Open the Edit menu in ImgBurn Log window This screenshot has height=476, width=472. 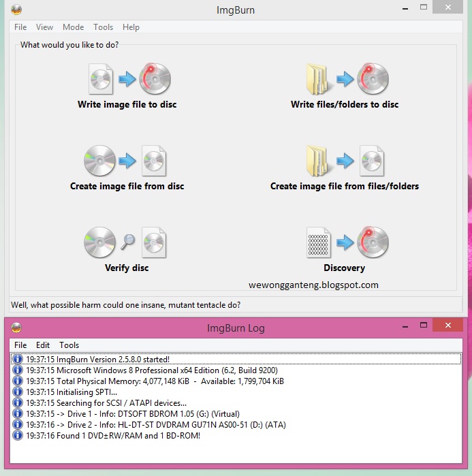(x=43, y=345)
